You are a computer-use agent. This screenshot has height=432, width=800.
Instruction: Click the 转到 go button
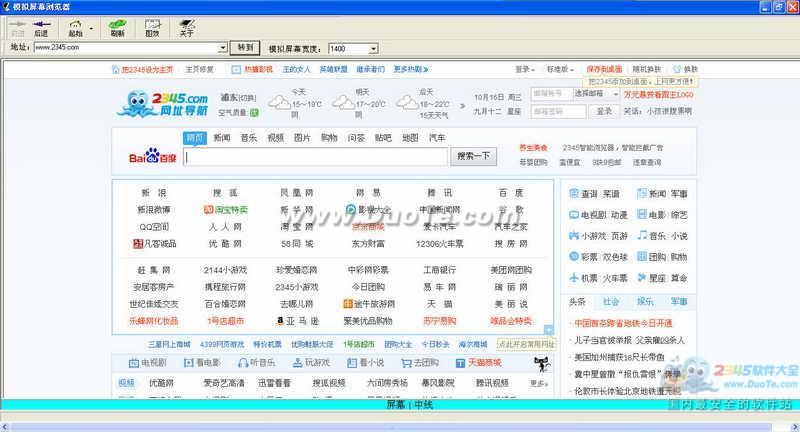point(245,48)
